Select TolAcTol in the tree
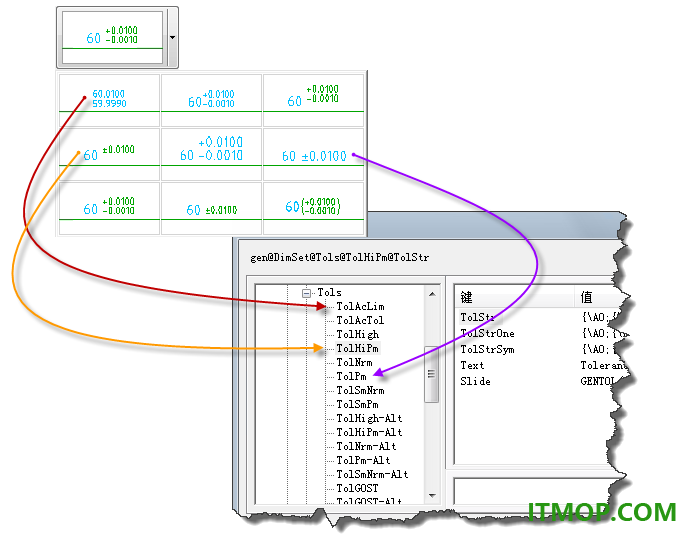686x535 pixels. click(360, 321)
